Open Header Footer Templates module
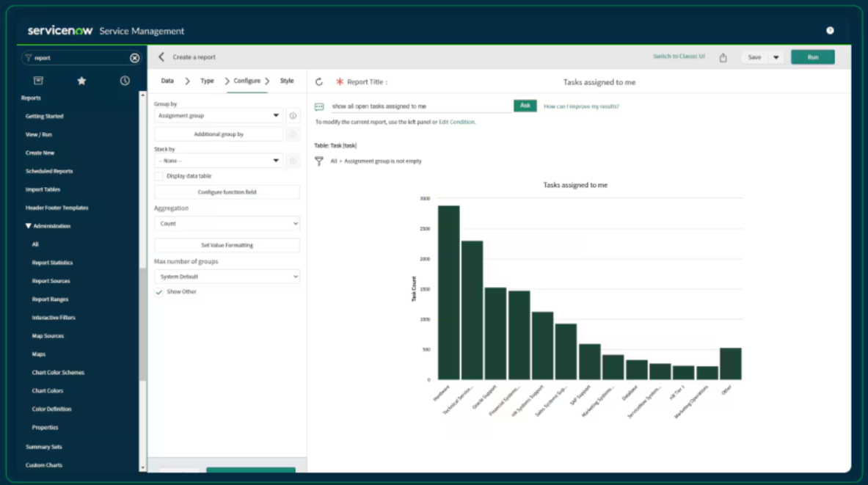 pos(57,208)
